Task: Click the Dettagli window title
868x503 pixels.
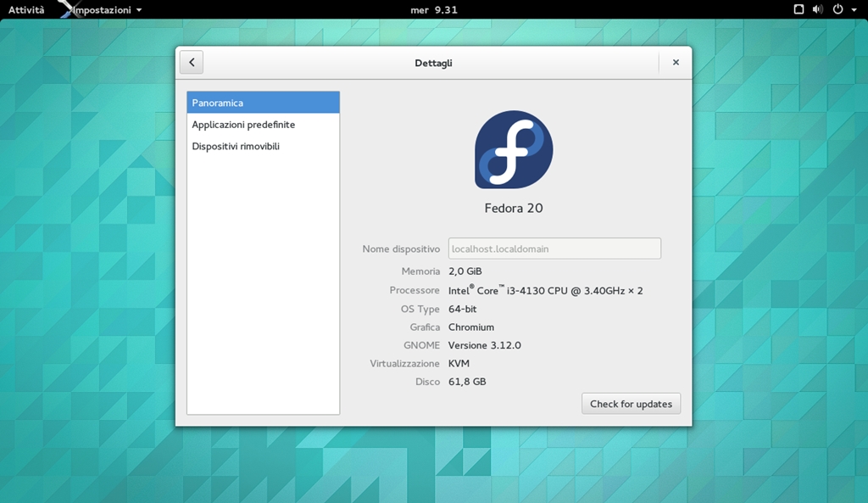Action: tap(433, 63)
